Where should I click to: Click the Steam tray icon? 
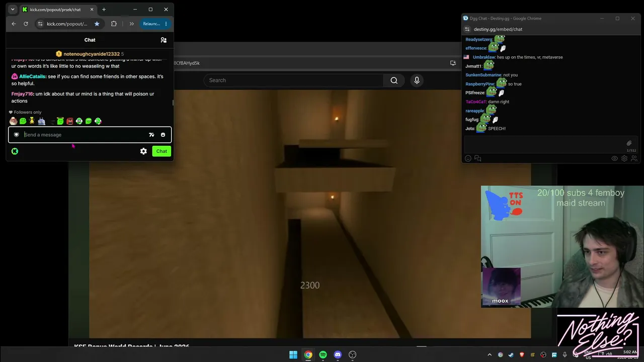[x=511, y=355]
